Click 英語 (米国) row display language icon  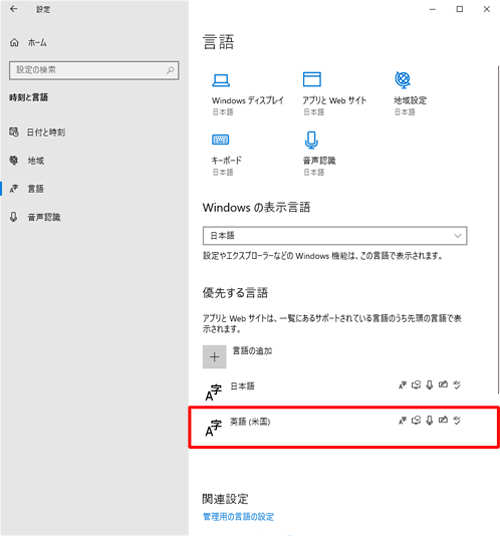pyautogui.click(x=403, y=420)
